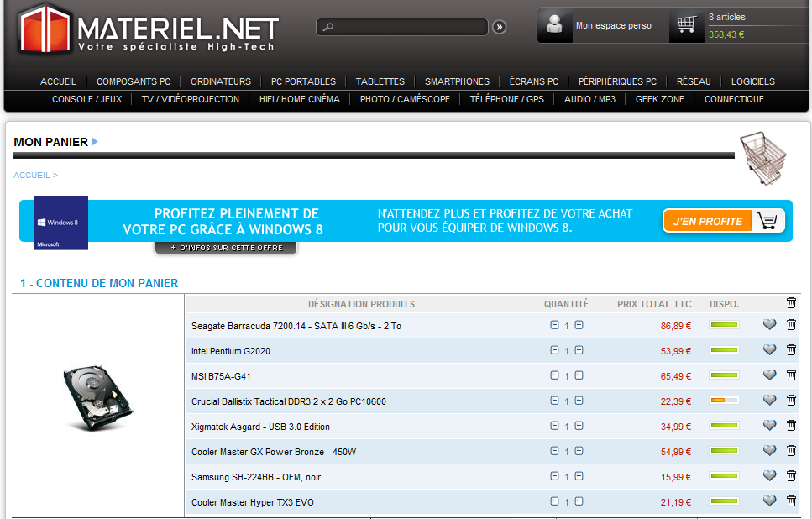Click Crucial Ballistix availability indicator bar

(724, 401)
